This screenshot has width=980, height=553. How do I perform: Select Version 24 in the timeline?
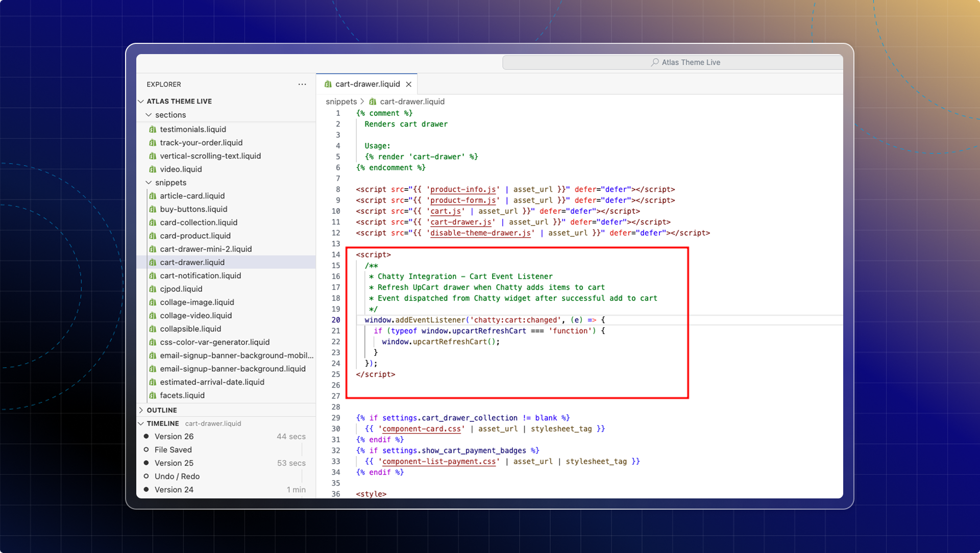pos(174,489)
